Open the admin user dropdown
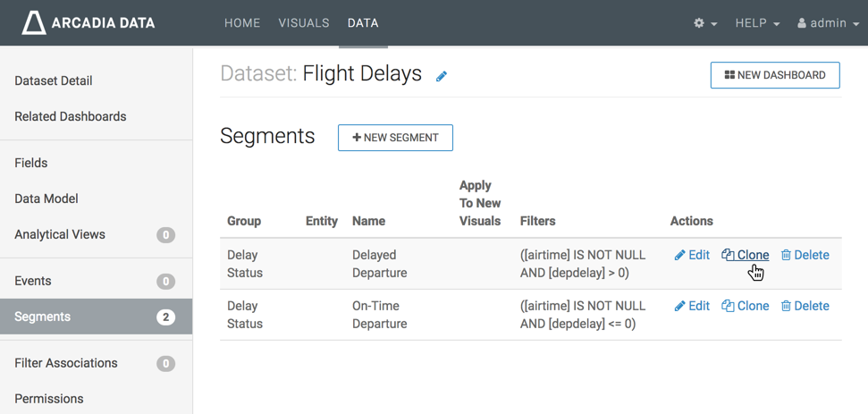Viewport: 868px width, 414px height. coord(827,23)
